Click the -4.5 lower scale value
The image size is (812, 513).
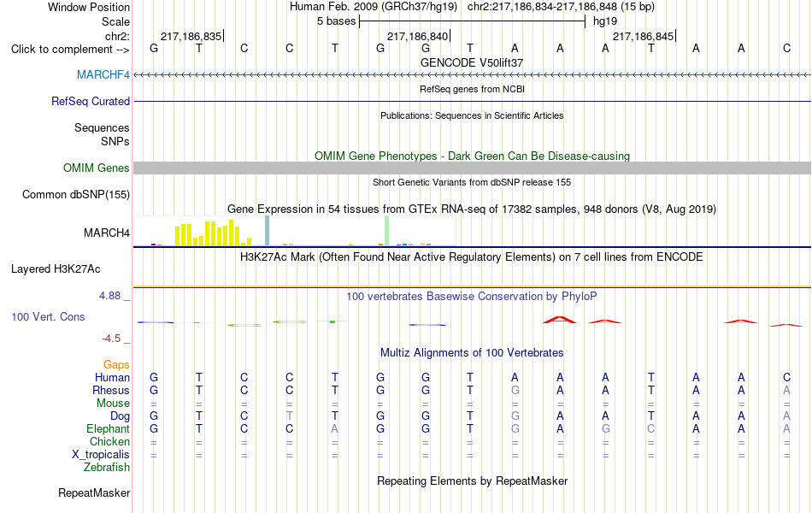(x=111, y=339)
